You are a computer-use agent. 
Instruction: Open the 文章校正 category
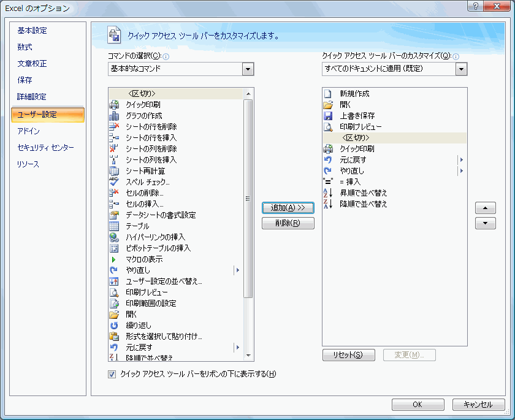32,63
